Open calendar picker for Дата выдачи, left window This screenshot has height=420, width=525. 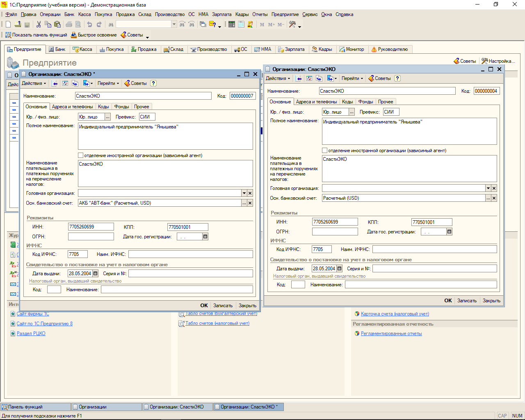click(96, 274)
